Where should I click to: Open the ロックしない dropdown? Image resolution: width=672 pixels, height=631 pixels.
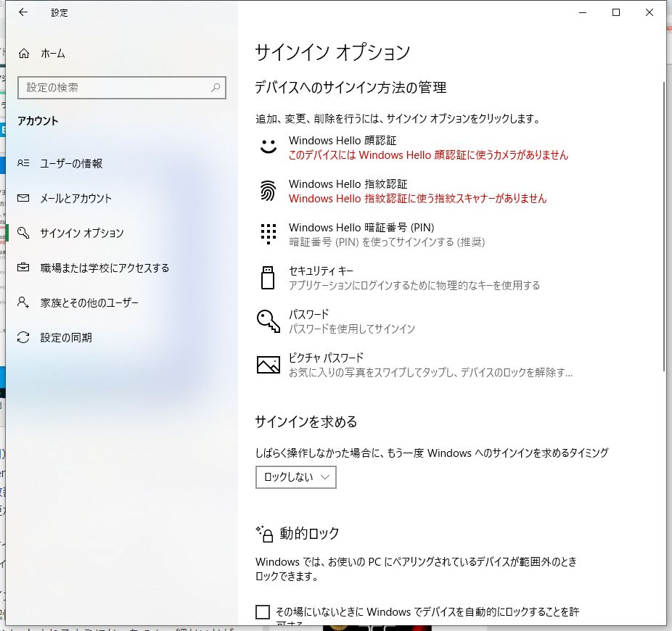[x=295, y=477]
